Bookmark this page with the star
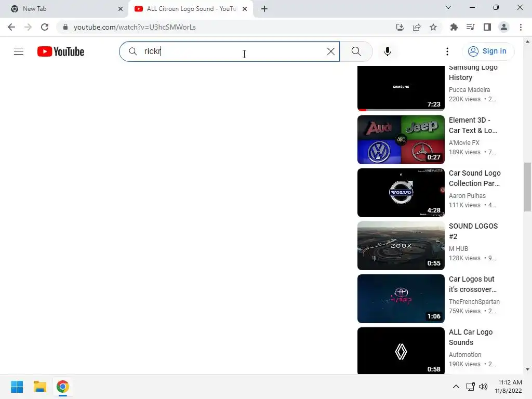 433,27
